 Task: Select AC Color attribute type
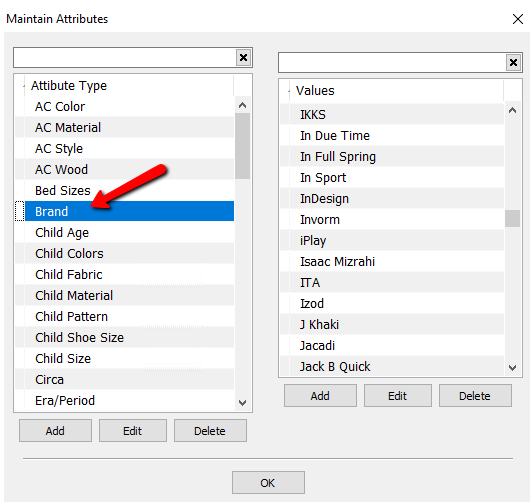pos(124,106)
